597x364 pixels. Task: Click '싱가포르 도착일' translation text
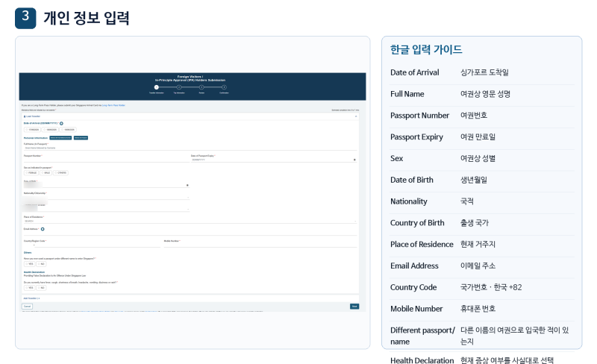(x=484, y=72)
